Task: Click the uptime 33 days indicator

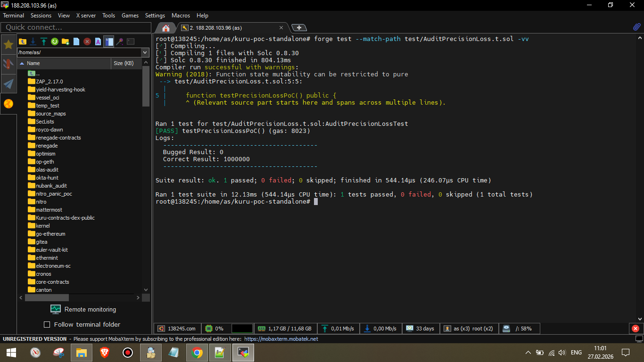Action: (x=420, y=329)
